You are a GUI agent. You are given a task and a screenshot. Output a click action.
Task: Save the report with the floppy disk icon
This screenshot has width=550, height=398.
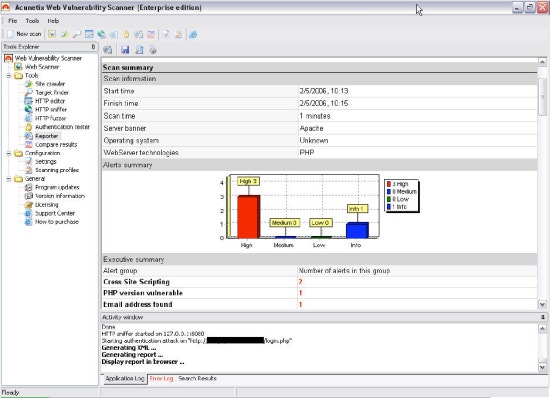pos(125,50)
